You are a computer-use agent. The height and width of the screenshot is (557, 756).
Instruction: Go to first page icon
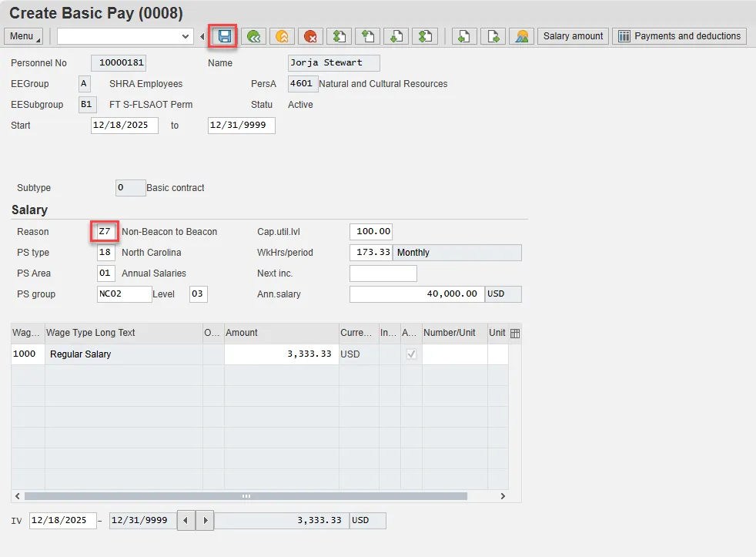tap(340, 36)
